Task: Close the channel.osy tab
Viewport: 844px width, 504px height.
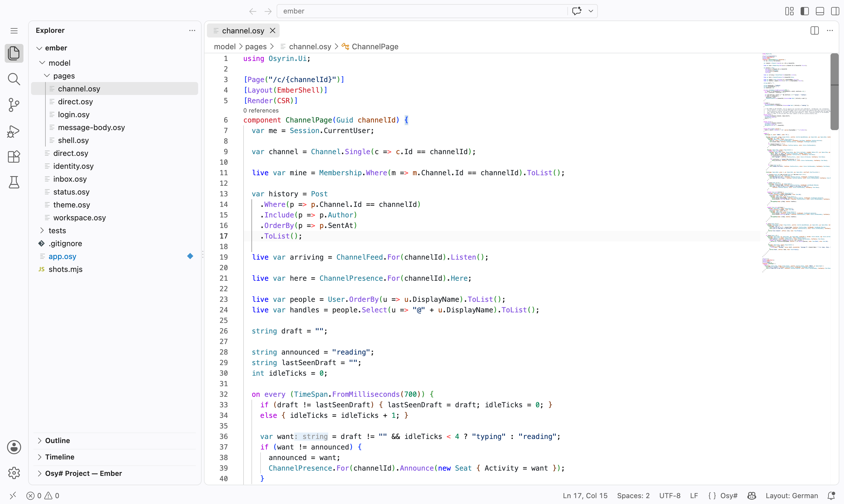Action: click(272, 30)
